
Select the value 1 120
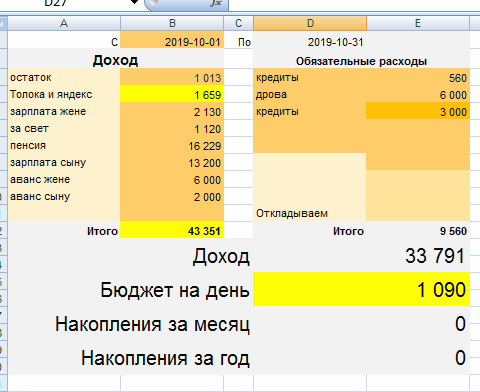172,128
